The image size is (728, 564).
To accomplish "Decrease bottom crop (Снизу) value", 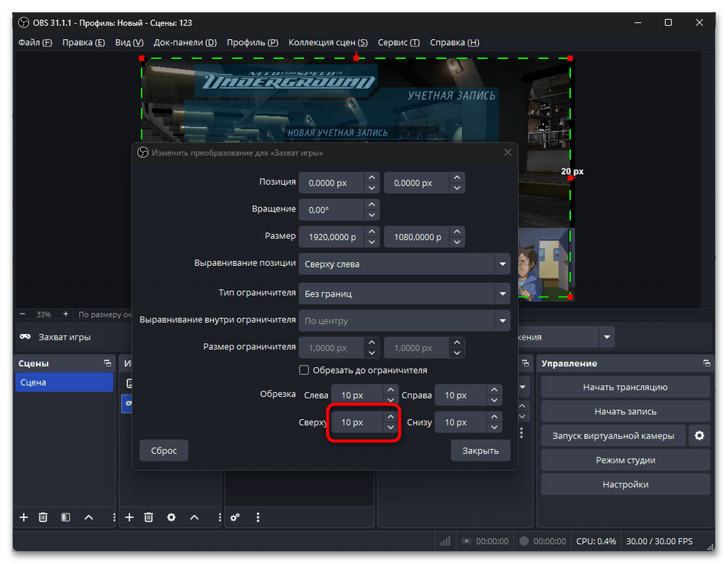I will coord(494,427).
